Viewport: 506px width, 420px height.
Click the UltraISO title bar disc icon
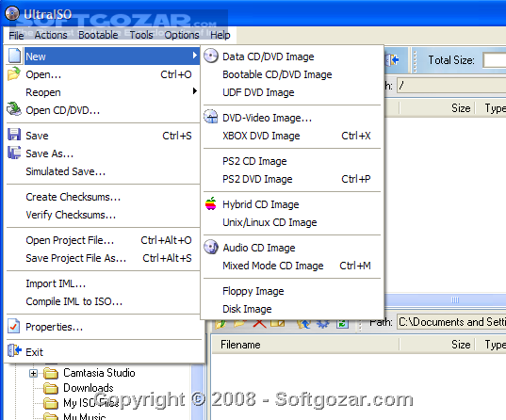tap(12, 13)
